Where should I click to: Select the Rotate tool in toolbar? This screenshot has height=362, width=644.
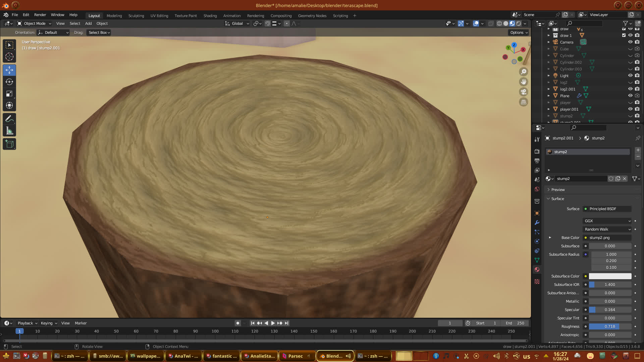pyautogui.click(x=9, y=82)
